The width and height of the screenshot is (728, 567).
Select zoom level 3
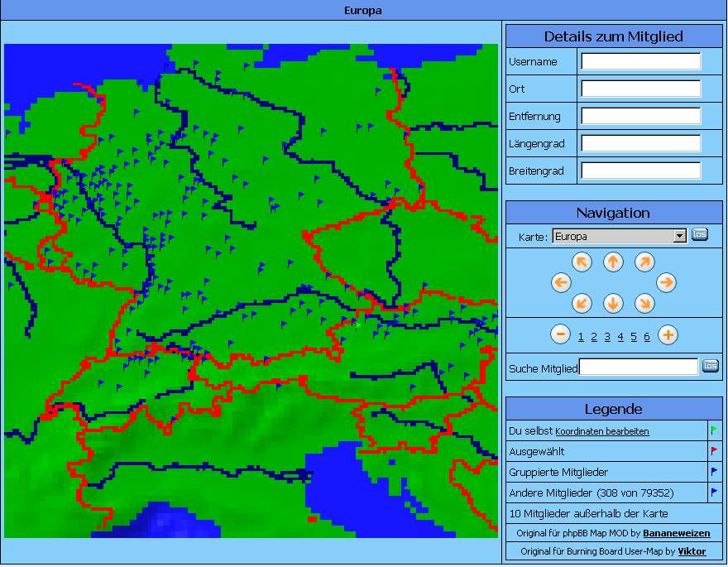coord(607,337)
